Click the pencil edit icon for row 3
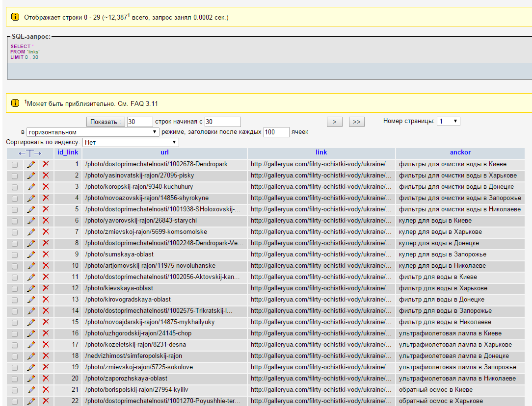The width and height of the screenshot is (532, 406). (x=31, y=187)
